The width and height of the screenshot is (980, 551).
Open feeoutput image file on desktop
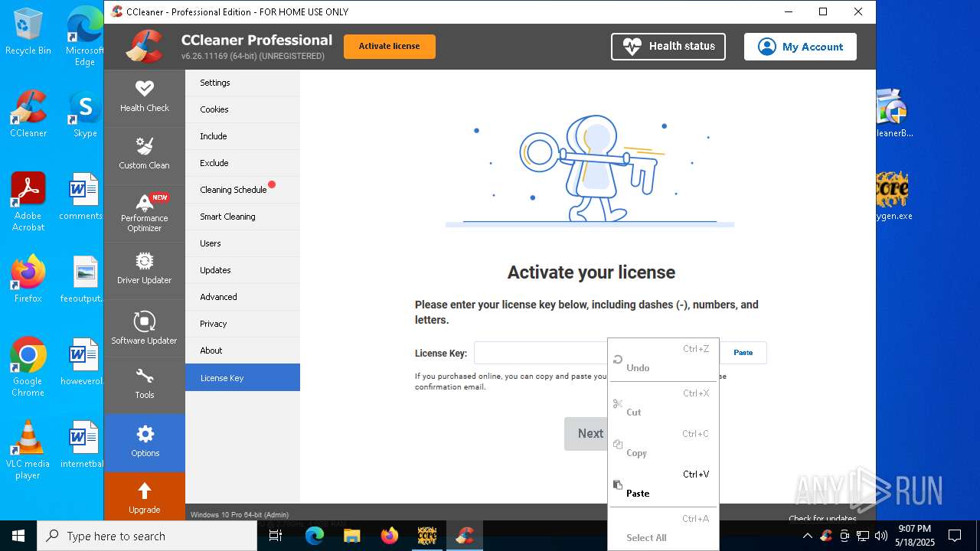pyautogui.click(x=82, y=280)
